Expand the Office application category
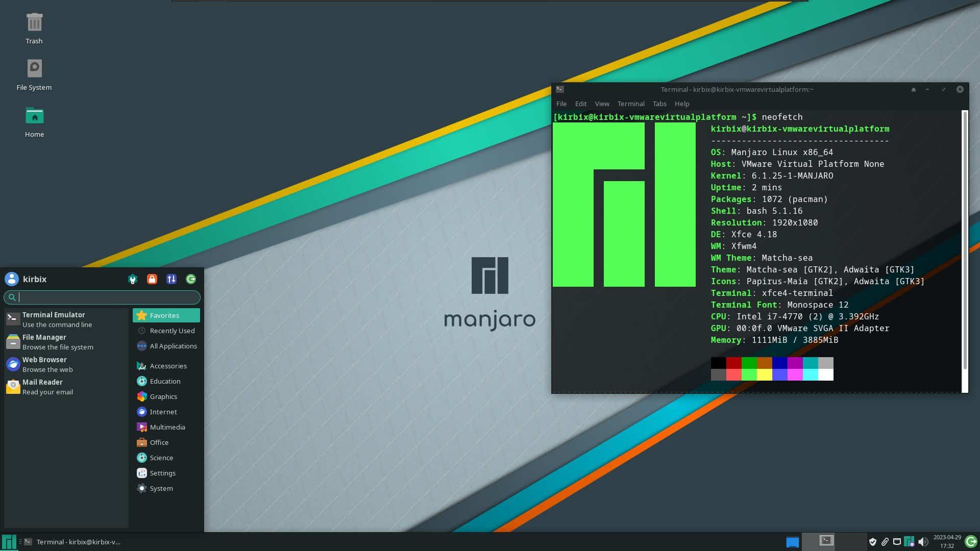 click(160, 442)
